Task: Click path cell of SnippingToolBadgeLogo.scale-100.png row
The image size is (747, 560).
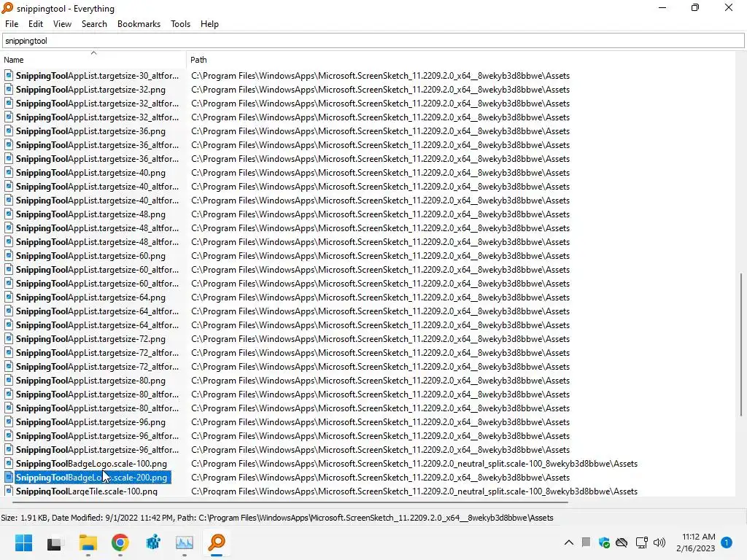Action: coord(414,463)
